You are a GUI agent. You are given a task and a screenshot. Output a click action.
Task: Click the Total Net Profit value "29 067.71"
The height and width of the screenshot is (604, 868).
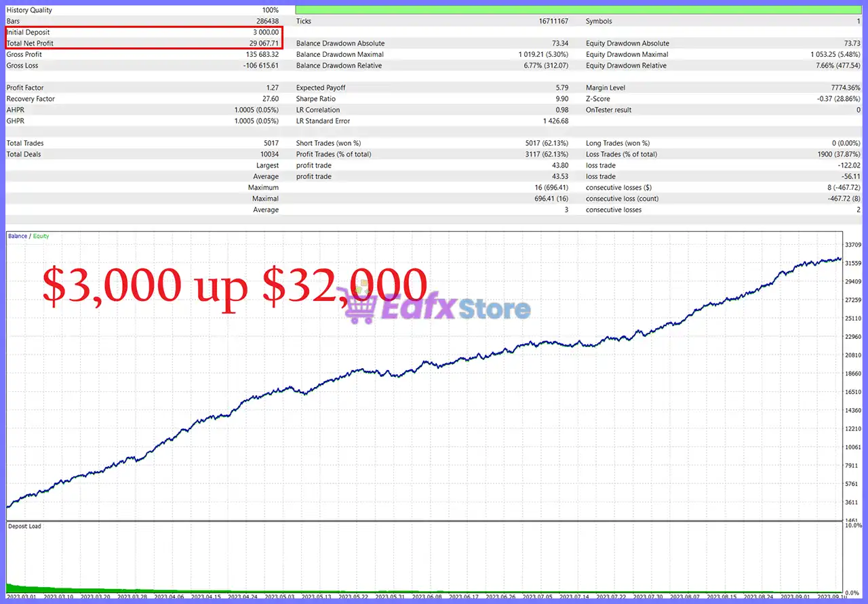pyautogui.click(x=264, y=43)
